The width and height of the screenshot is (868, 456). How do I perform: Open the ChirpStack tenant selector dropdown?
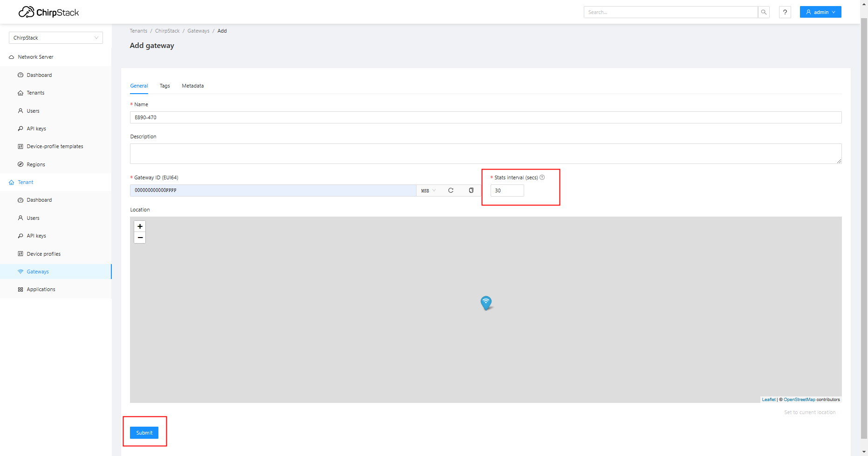click(55, 38)
